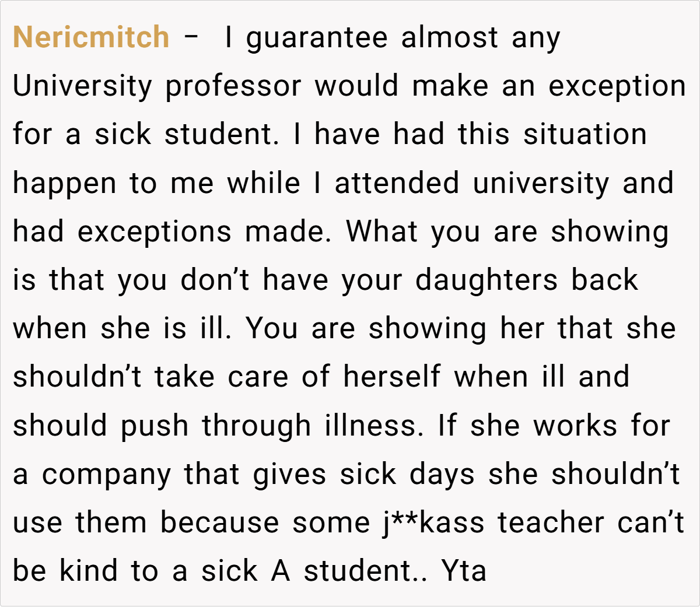Click the word "guarantee" in the comment
Image resolution: width=700 pixels, height=607 pixels.
click(317, 38)
